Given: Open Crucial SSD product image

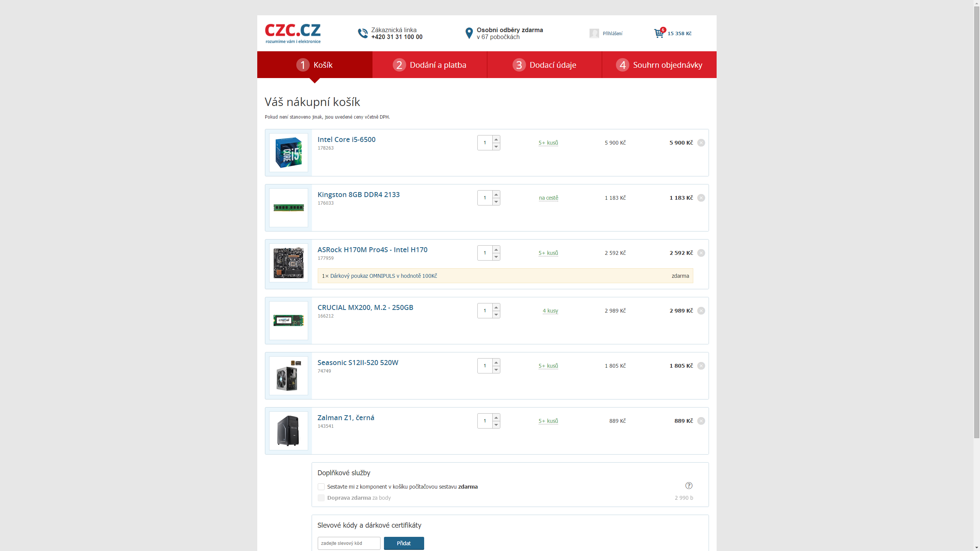Looking at the screenshot, I should click(289, 321).
